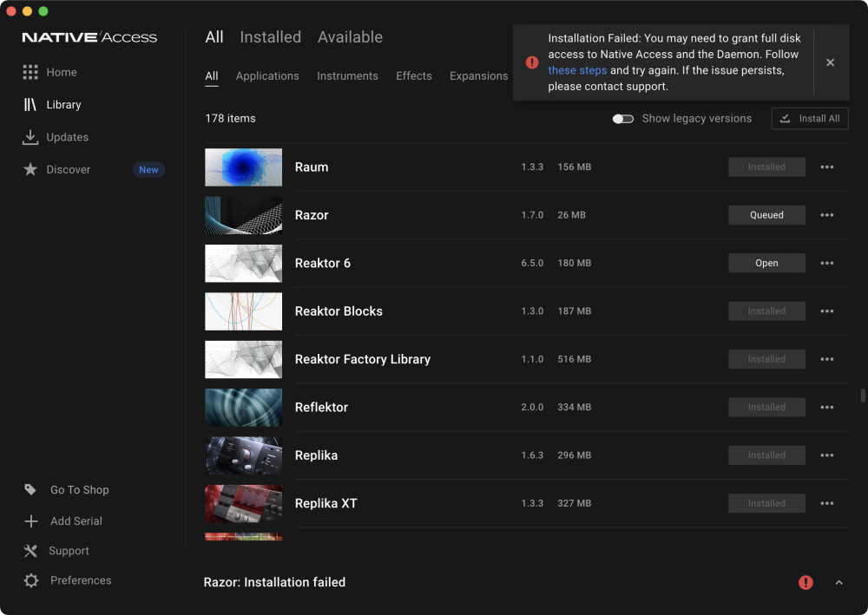Click the Replika XT product thumbnail

point(244,504)
